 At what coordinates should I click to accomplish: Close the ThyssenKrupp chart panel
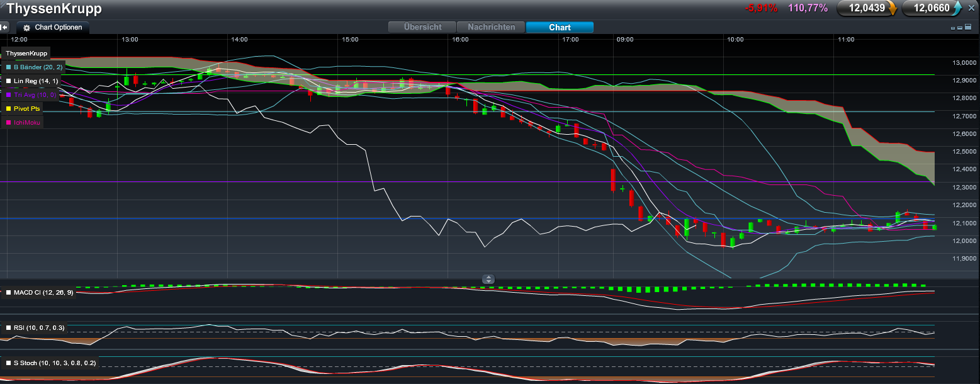coord(971,8)
